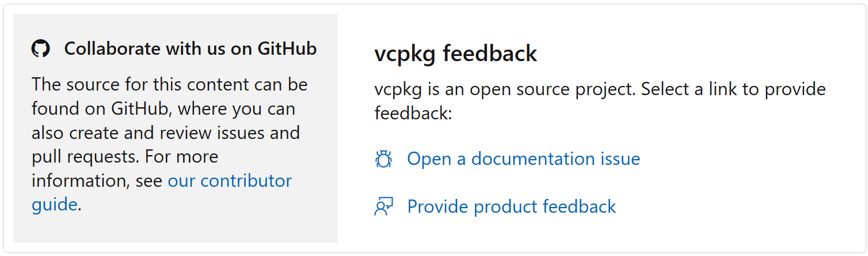
Task: Click the "vcpkg feedback" heading
Action: click(x=455, y=54)
